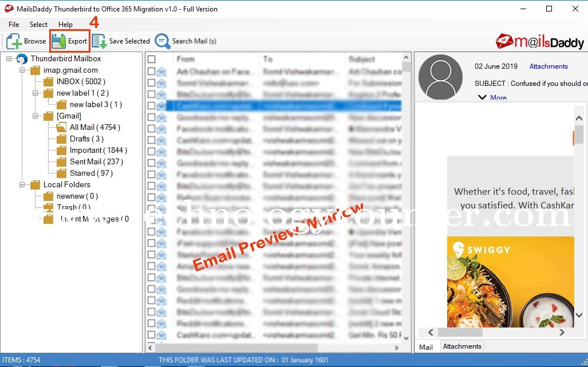Click the Swiggy banner image in preview

[x=510, y=282]
